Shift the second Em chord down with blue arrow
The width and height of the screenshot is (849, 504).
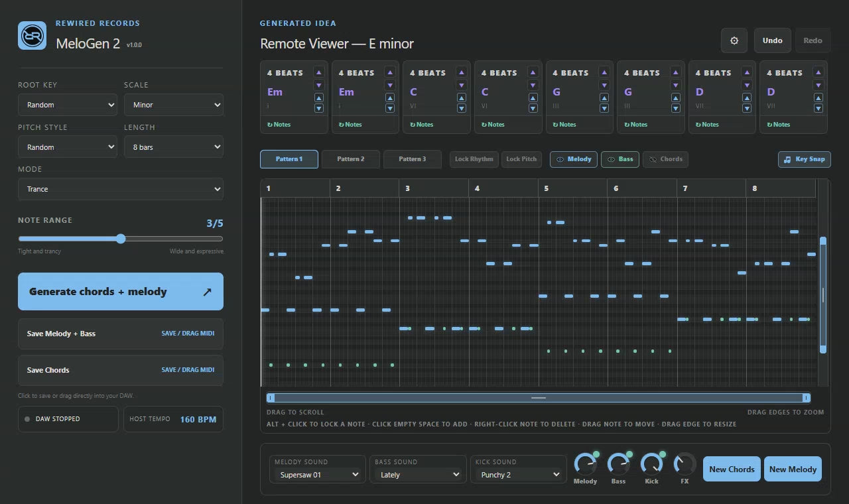coord(390,108)
